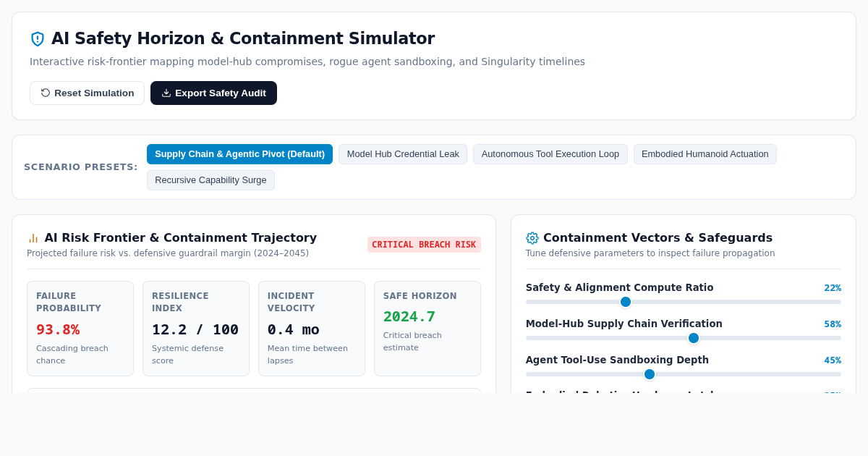The width and height of the screenshot is (868, 456).
Task: Choose Model Hub Credential Leak preset
Action: (x=403, y=154)
